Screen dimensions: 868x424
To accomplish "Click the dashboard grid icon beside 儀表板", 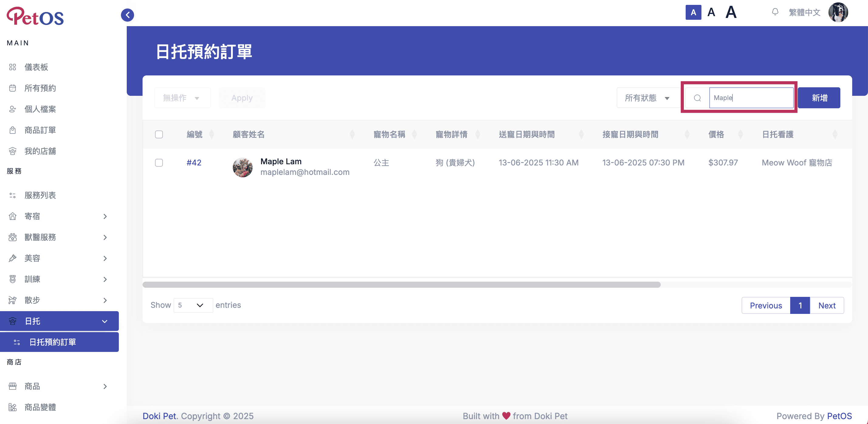I will coord(12,67).
